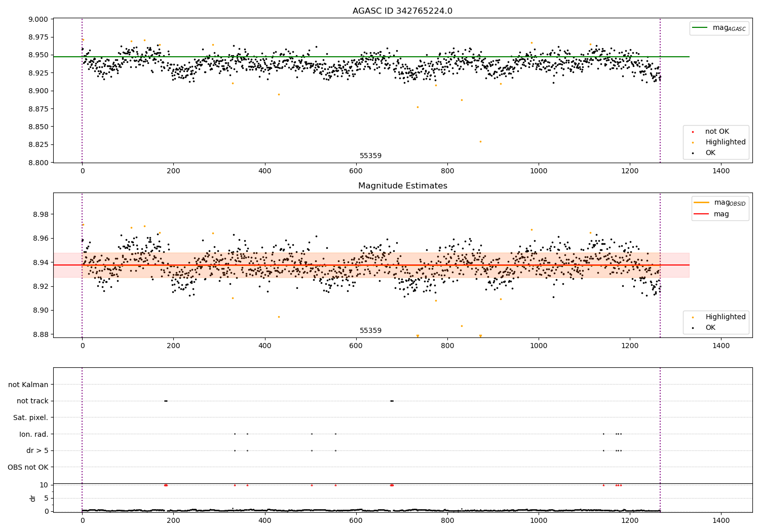Image resolution: width=760 pixels, height=532 pixels.
Task: Click the 'Ion. rad.' row label
Action: 34,434
